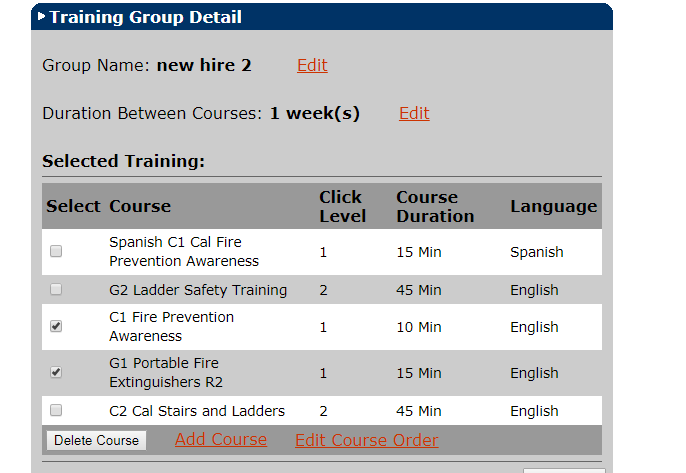The image size is (686, 473).
Task: Check the C2 Cal Stairs and Ladders box
Action: point(56,410)
